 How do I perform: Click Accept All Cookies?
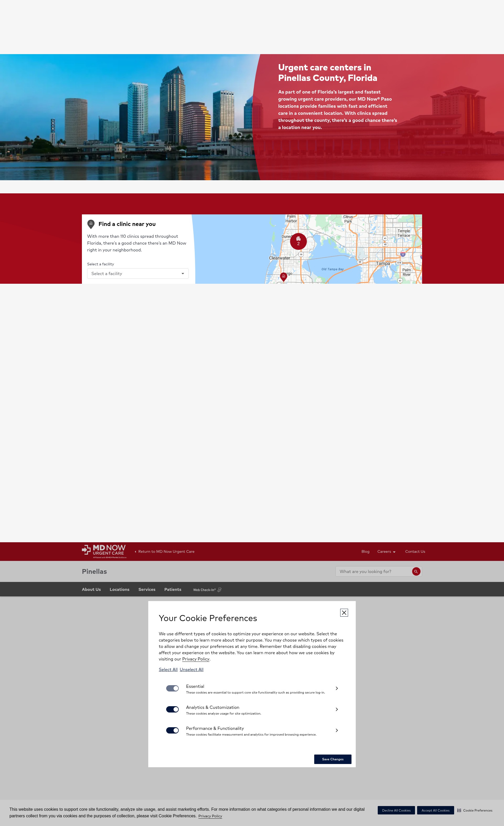point(435,810)
